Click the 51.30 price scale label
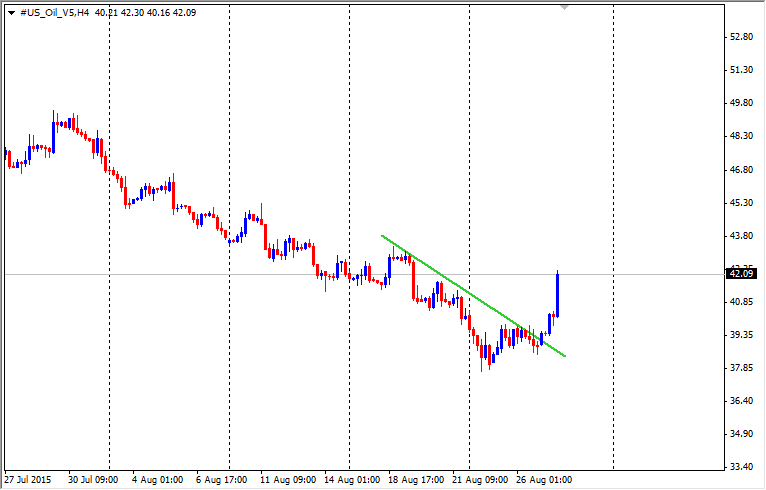766x490 pixels. click(x=741, y=70)
